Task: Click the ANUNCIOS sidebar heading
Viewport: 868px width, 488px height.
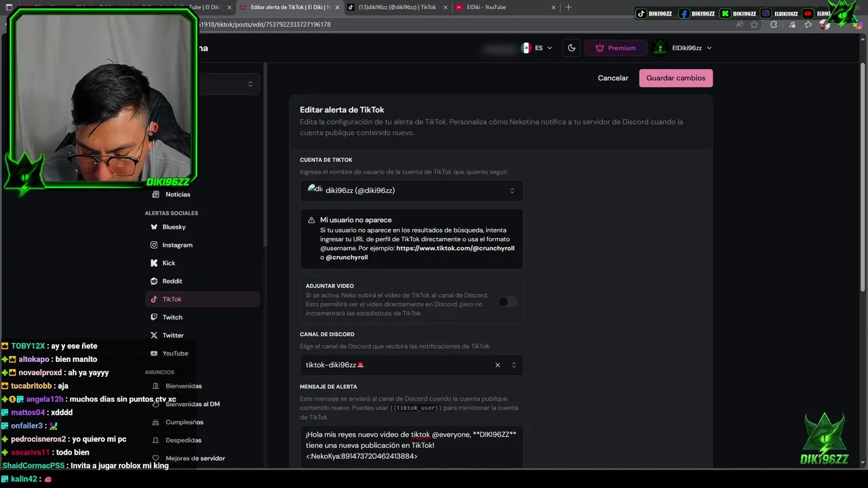Action: pos(159,372)
